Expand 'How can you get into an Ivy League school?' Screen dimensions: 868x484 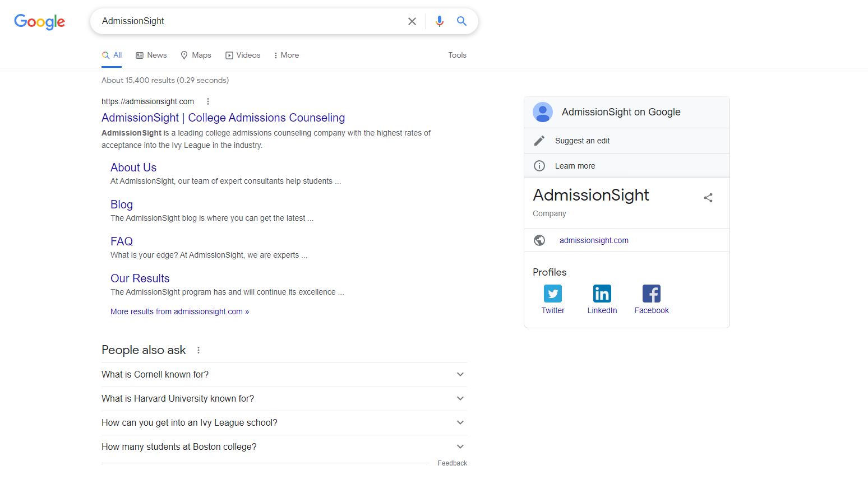coord(284,423)
